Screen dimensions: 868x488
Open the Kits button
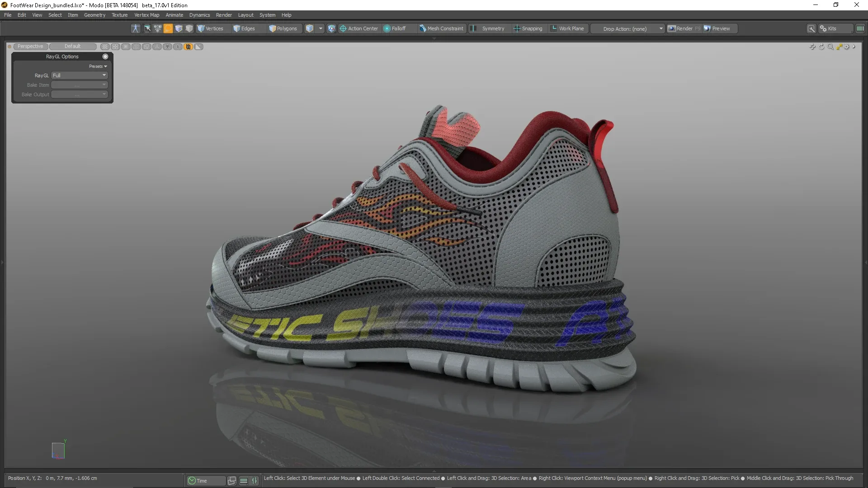tap(835, 28)
